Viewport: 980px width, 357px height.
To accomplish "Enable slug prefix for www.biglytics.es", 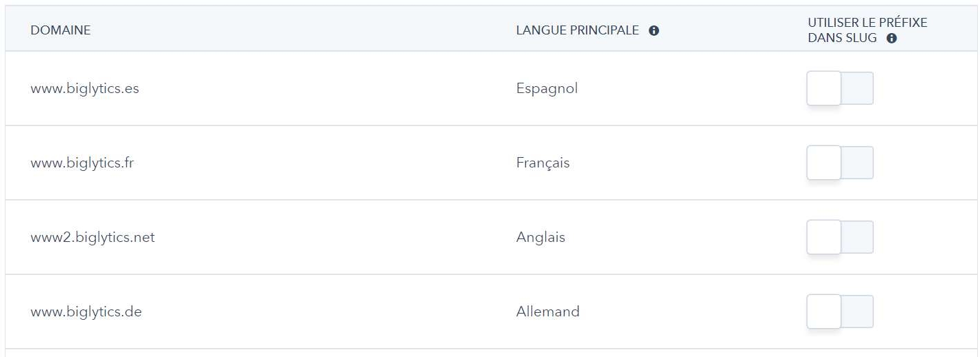I will 840,88.
